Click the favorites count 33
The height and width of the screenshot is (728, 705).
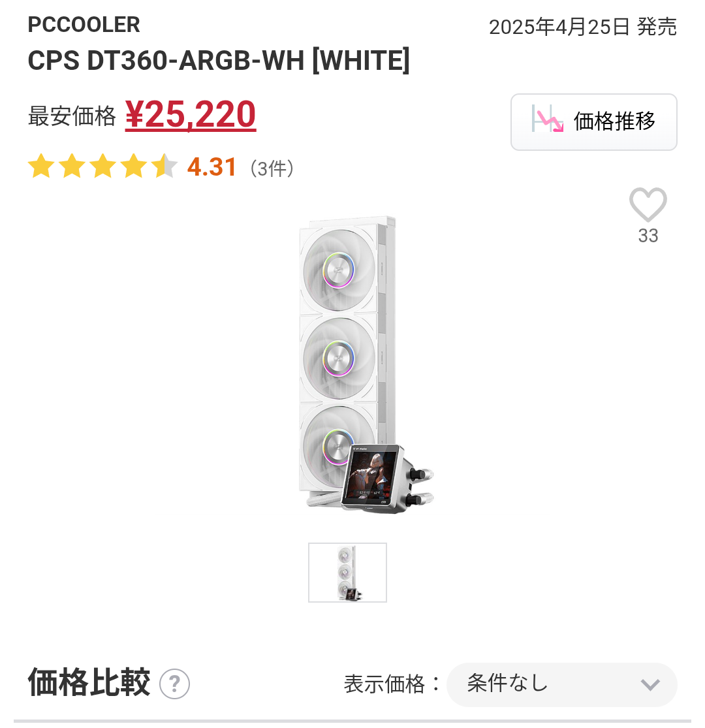648,236
